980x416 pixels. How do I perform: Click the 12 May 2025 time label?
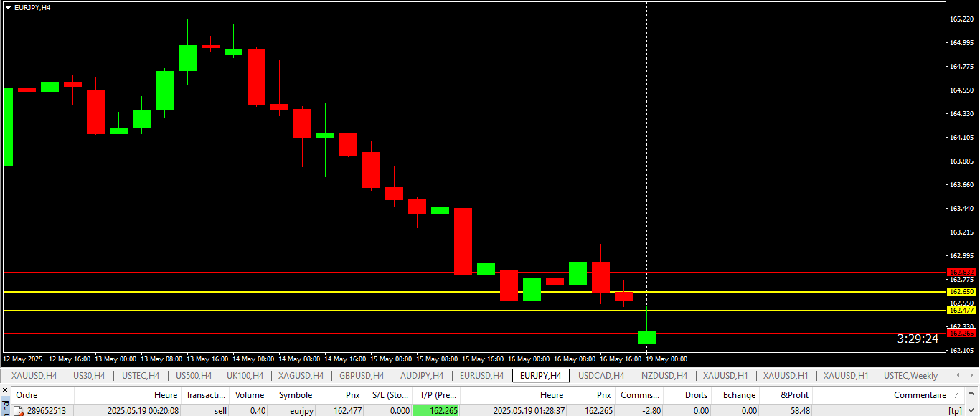pyautogui.click(x=22, y=359)
